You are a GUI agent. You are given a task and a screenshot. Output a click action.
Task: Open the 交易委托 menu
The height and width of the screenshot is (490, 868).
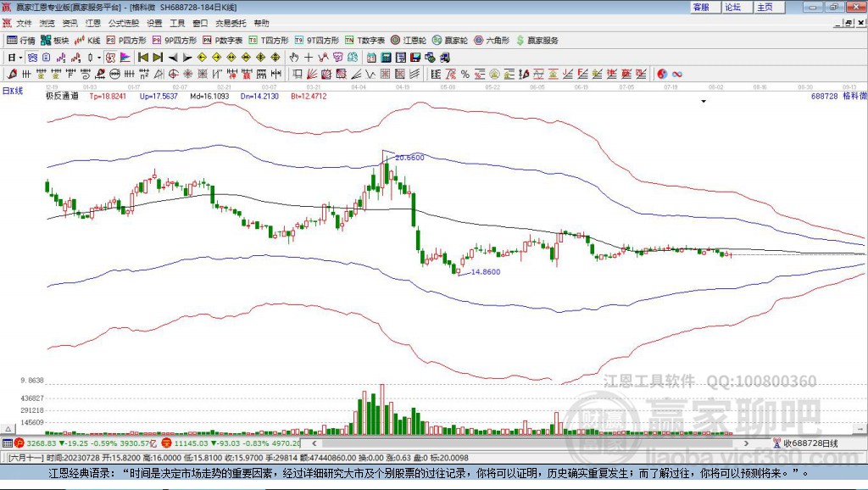pos(231,23)
